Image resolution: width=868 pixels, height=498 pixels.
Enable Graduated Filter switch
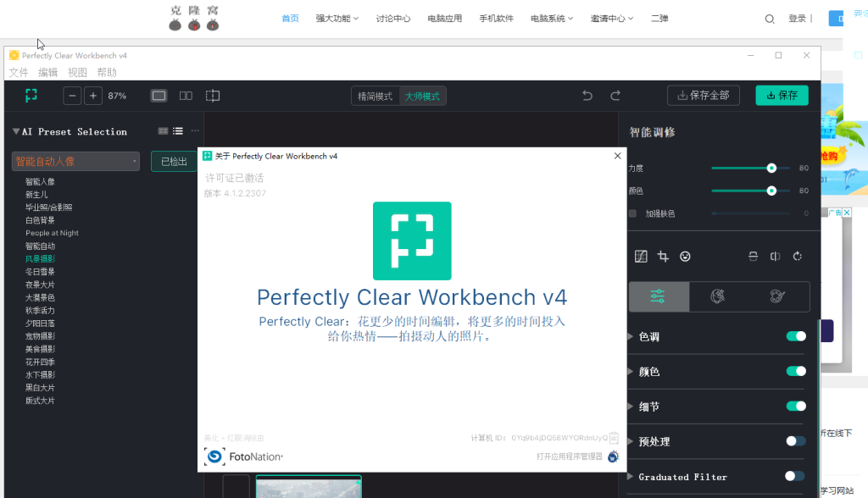795,476
